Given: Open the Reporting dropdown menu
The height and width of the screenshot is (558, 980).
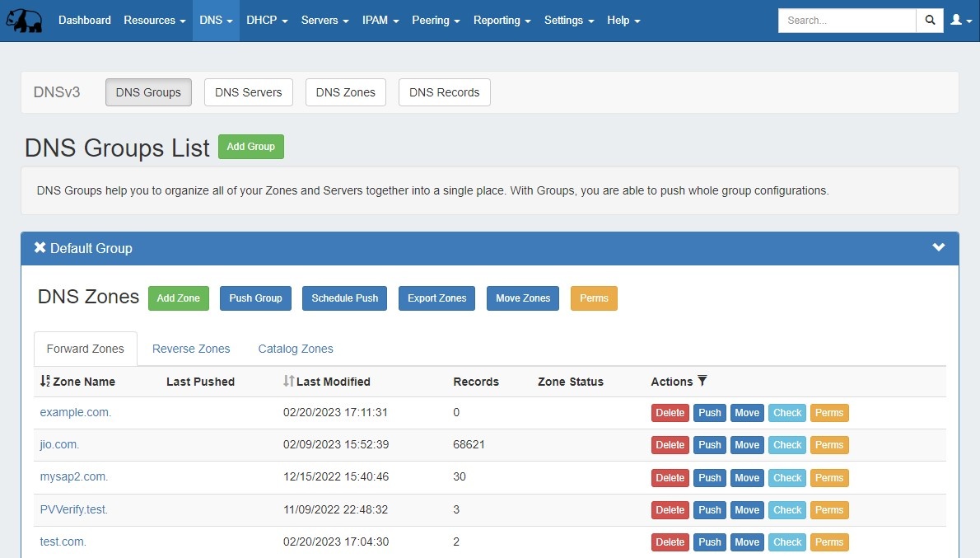Looking at the screenshot, I should click(502, 21).
